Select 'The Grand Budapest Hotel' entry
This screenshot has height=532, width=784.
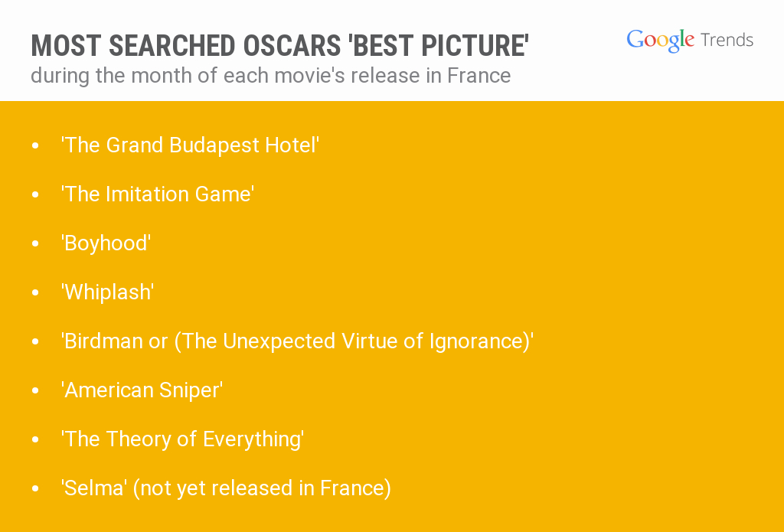pyautogui.click(x=190, y=145)
